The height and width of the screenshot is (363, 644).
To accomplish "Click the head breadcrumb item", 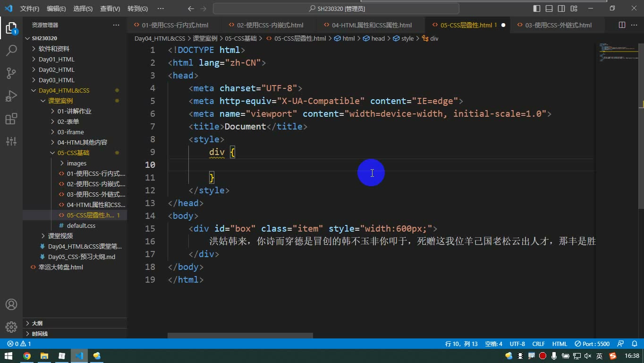I will pos(374,39).
